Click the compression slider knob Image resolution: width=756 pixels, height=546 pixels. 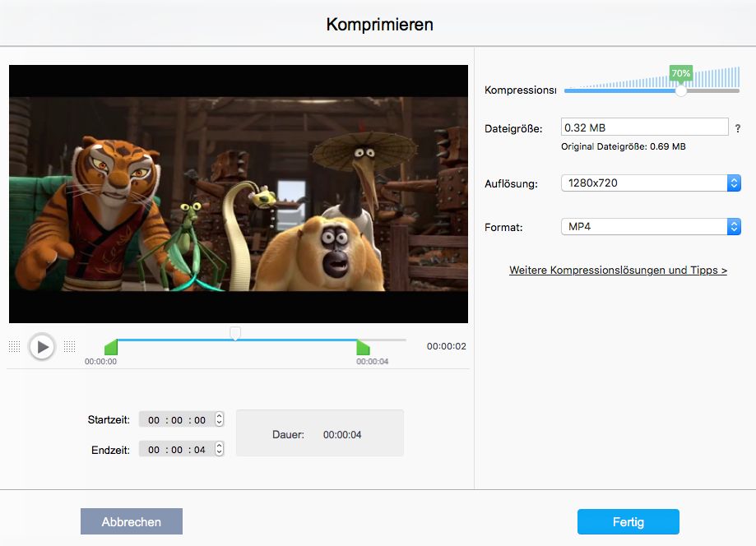click(681, 90)
